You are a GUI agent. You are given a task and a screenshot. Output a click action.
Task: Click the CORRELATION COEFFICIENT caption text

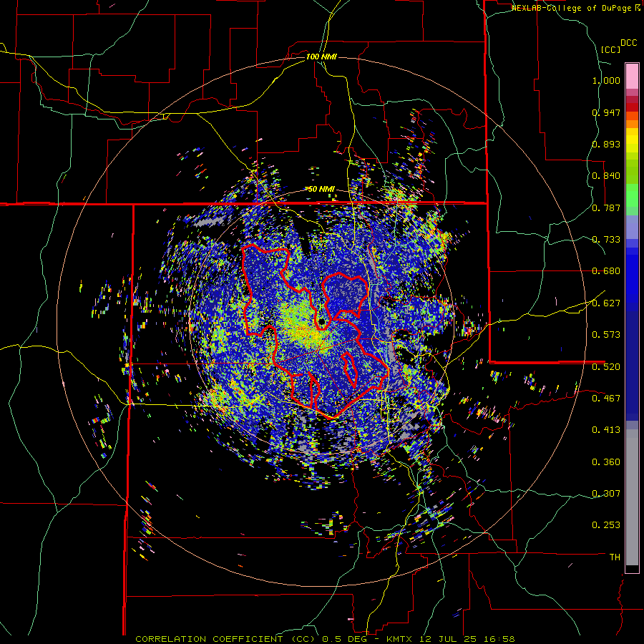click(210, 639)
